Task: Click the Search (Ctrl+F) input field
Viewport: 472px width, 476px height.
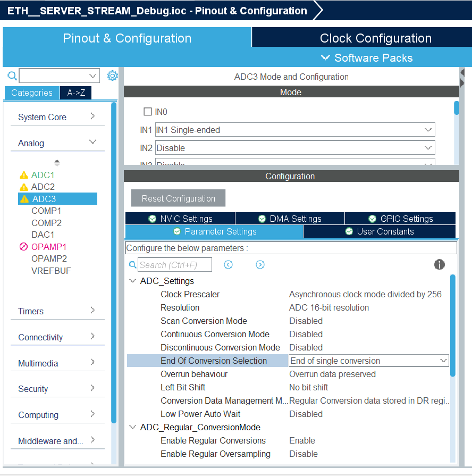Action: tap(175, 264)
